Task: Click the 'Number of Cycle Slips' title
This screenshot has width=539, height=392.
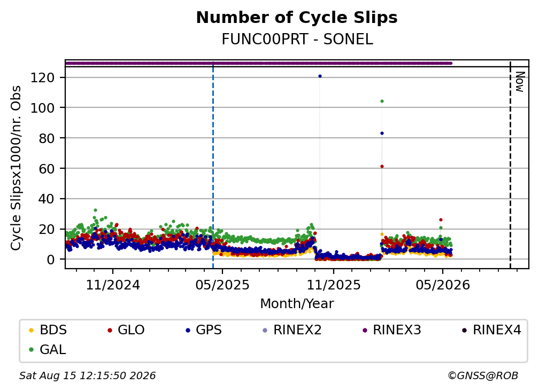Action: 297,18
